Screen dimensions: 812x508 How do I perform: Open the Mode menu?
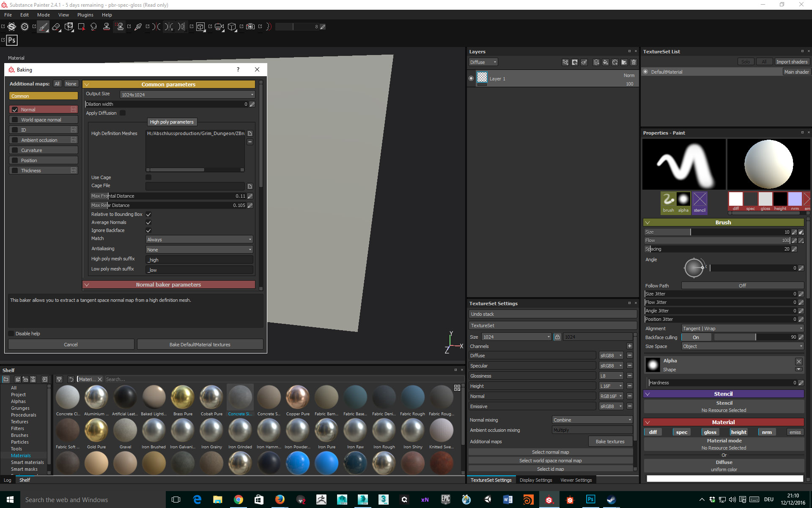[x=44, y=15]
